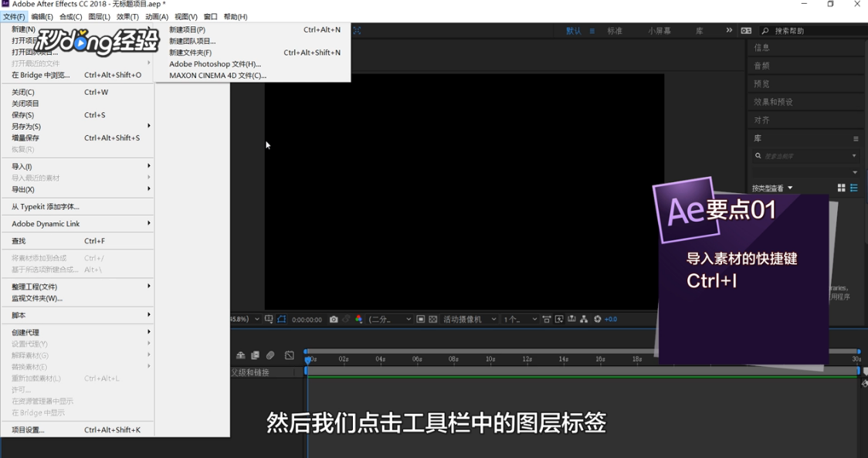Open the composition flowchart icon

coord(584,320)
